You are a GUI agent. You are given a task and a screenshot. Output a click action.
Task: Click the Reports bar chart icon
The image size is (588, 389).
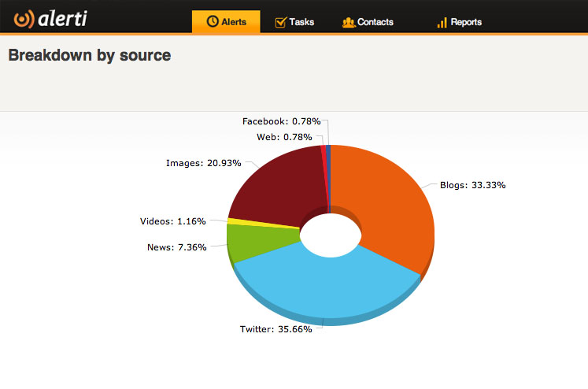click(442, 22)
